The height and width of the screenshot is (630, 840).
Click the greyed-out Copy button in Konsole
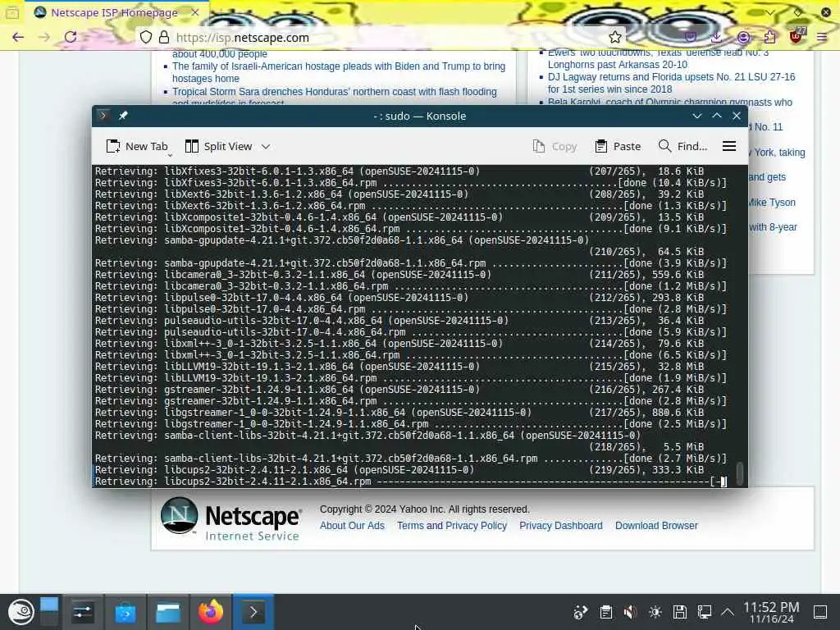(555, 146)
